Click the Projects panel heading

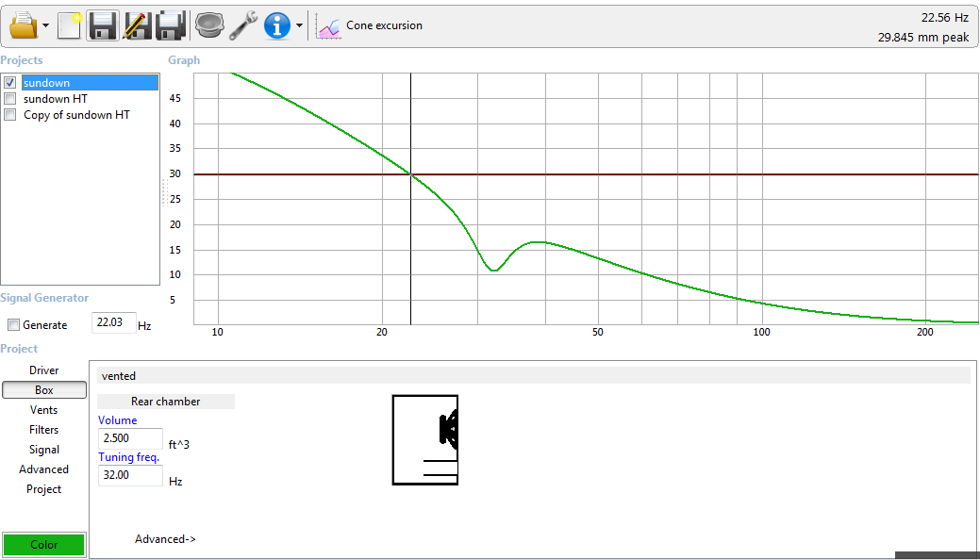(x=22, y=60)
